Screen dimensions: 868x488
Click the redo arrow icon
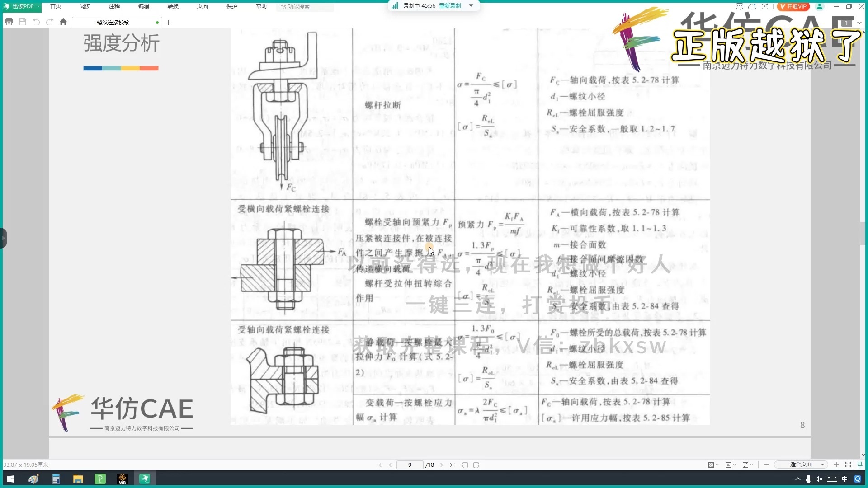coord(50,22)
